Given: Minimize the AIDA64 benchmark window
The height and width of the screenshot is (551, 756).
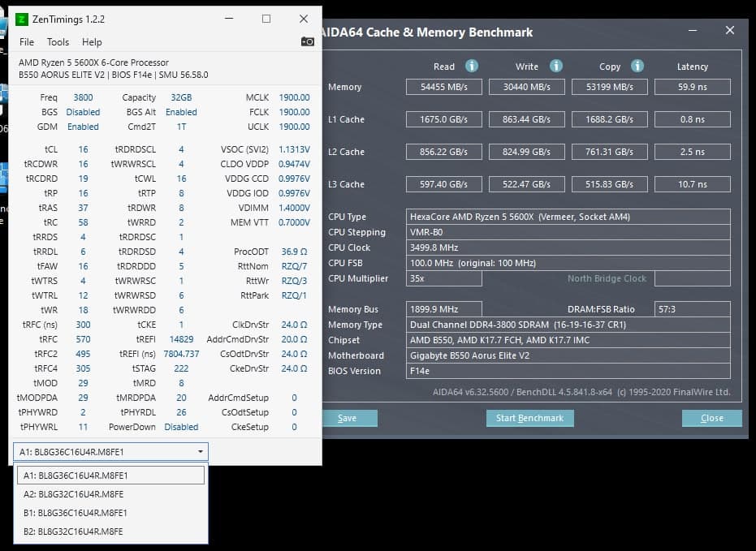Looking at the screenshot, I should 693,30.
